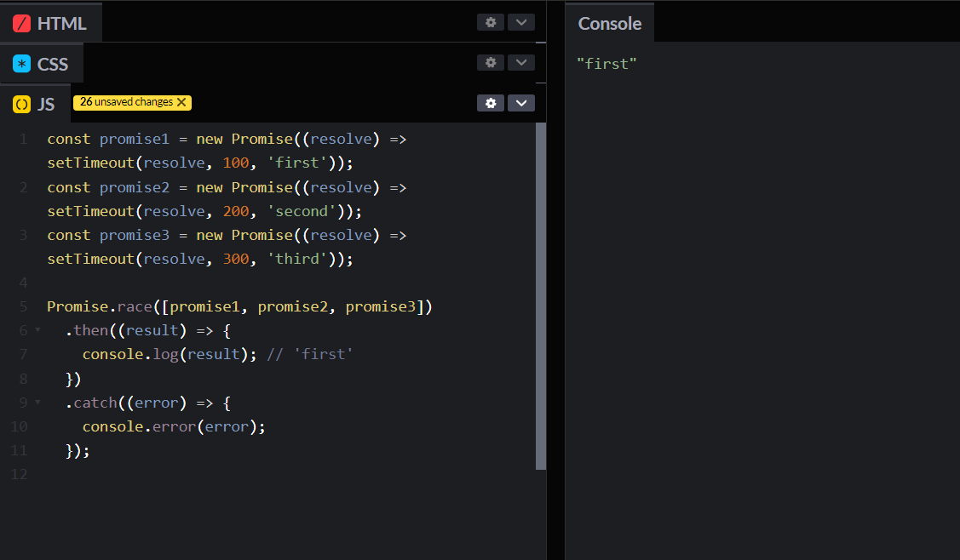The image size is (960, 560).
Task: Click the // 'first' comment
Action: (x=310, y=354)
